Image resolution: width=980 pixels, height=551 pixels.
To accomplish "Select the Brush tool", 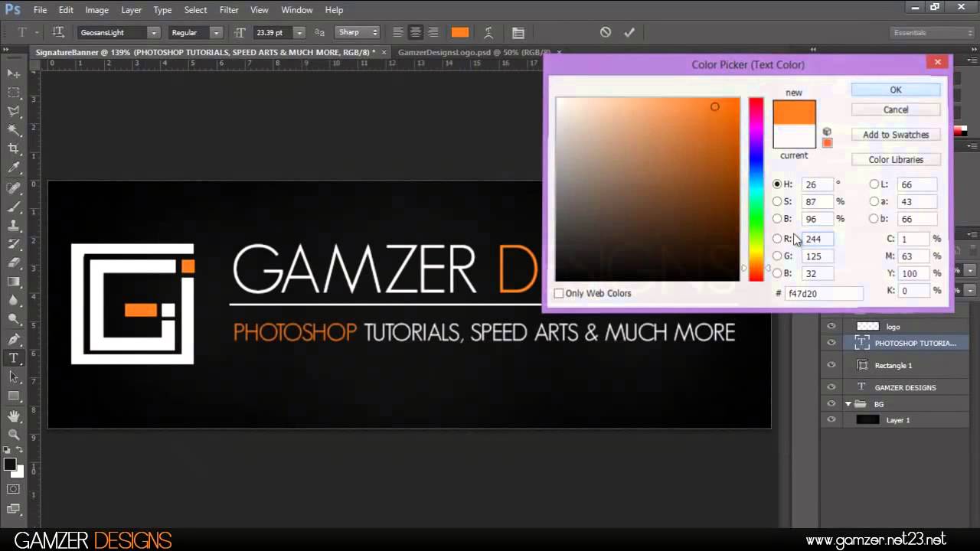I will coord(14,207).
